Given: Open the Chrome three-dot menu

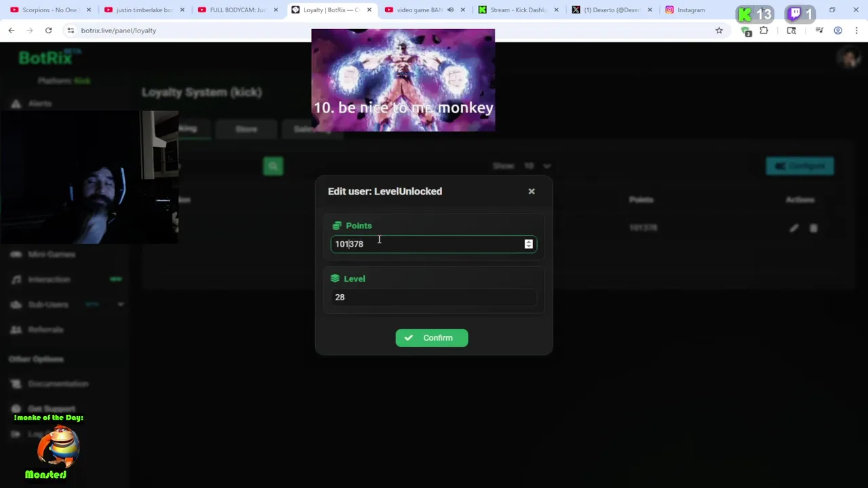Looking at the screenshot, I should 856,30.
